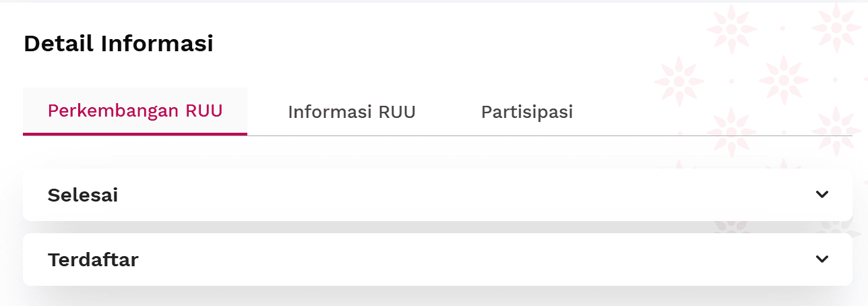Screen dimensions: 868x306
Task: Click the Selesai accordion title text
Action: point(83,195)
